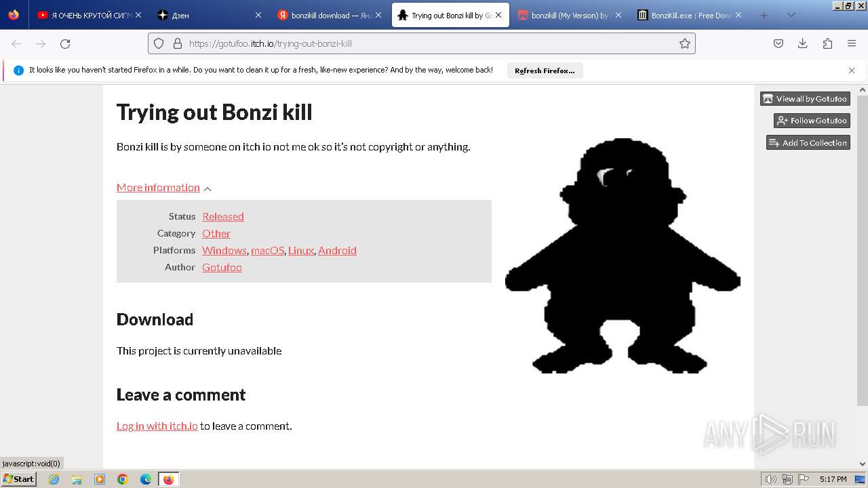
Task: Click the info icon in notification bar
Action: tap(18, 70)
